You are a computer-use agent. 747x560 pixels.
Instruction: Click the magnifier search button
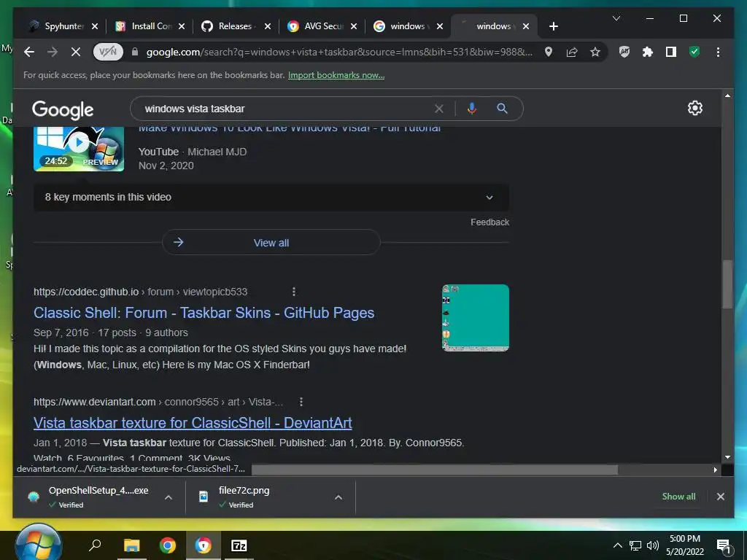point(502,109)
